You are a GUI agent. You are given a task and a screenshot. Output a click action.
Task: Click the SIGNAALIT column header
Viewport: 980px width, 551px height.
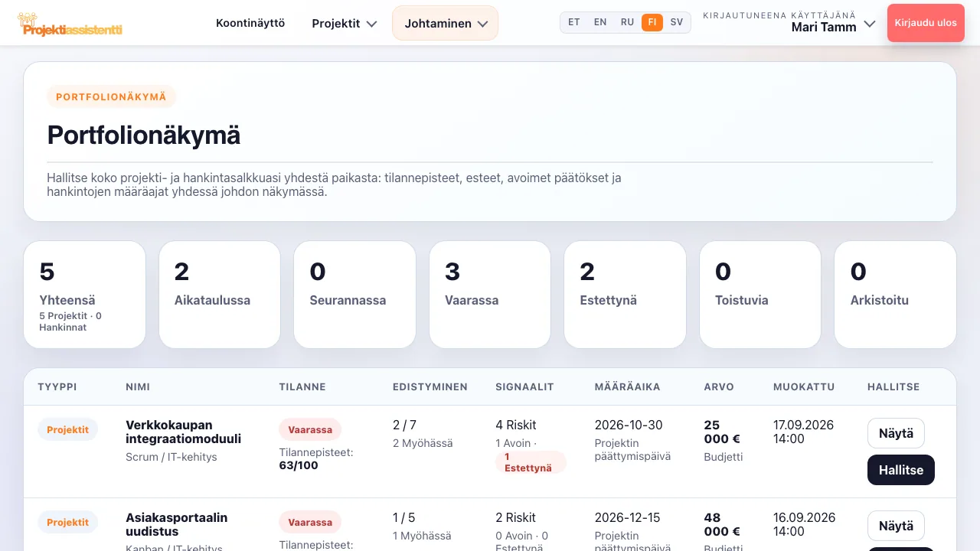point(524,386)
